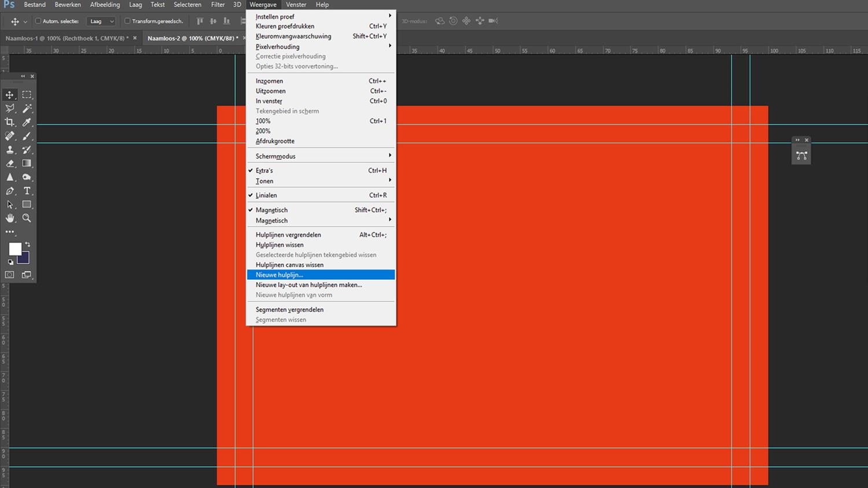Select the Magic Wand tool
Image resolution: width=868 pixels, height=488 pixels.
pyautogui.click(x=27, y=109)
